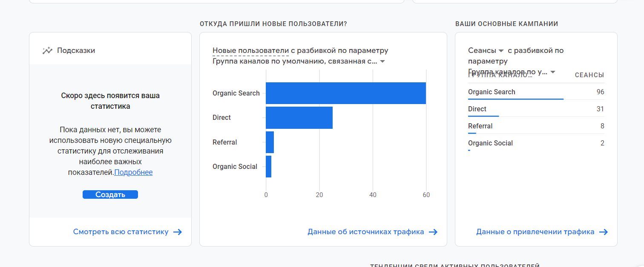Follow the Подробнее link
This screenshot has height=267, width=644.
click(x=133, y=172)
